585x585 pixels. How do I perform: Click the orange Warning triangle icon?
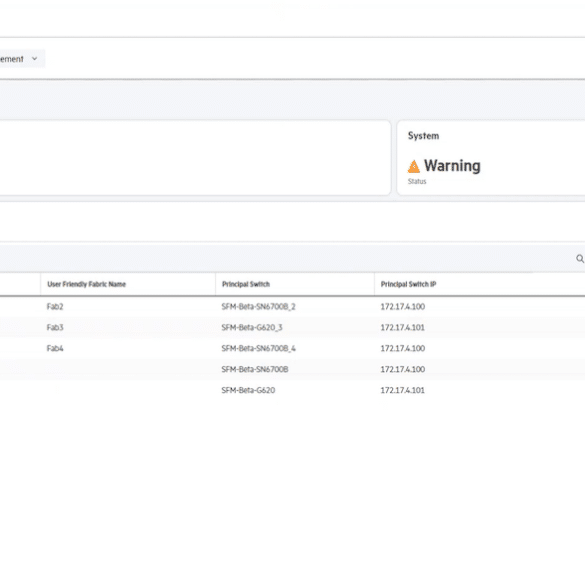click(413, 166)
